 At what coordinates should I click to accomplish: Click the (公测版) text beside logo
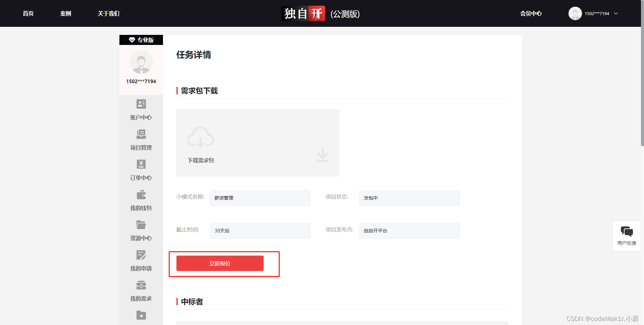345,14
